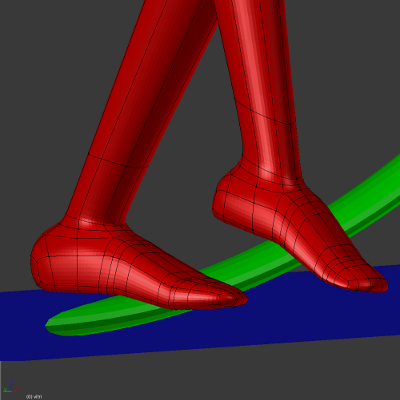Select the right red lower leg
400x400 pixels.
point(263,90)
